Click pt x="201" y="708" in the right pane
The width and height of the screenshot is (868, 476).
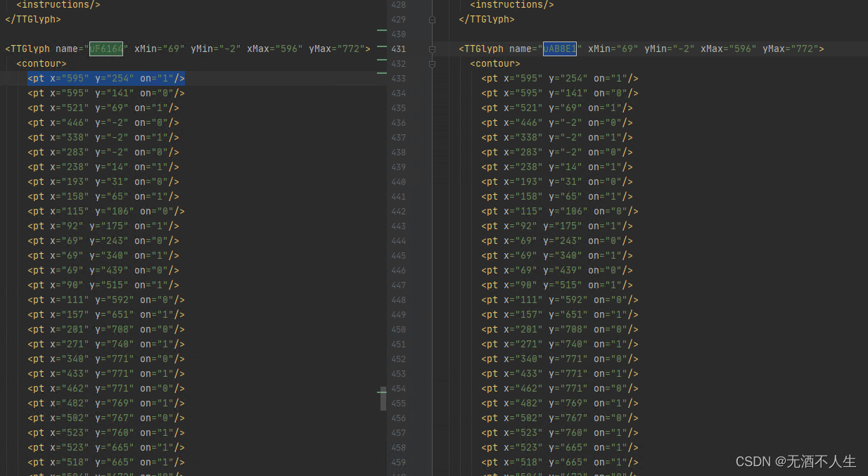coord(560,329)
